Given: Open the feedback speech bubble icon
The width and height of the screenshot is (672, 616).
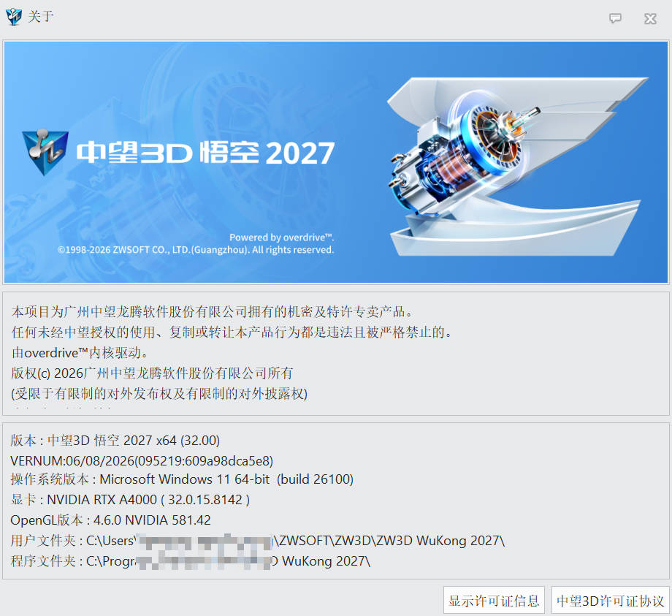Looking at the screenshot, I should (x=616, y=18).
